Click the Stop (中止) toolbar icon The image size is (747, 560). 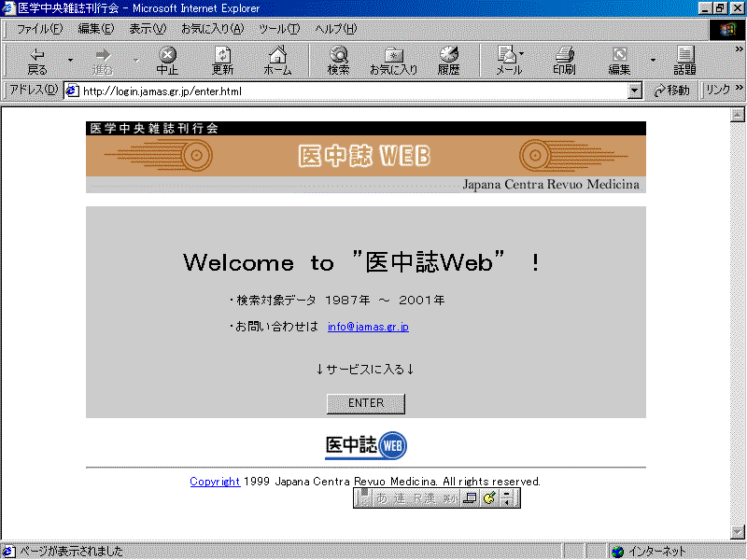(x=167, y=61)
